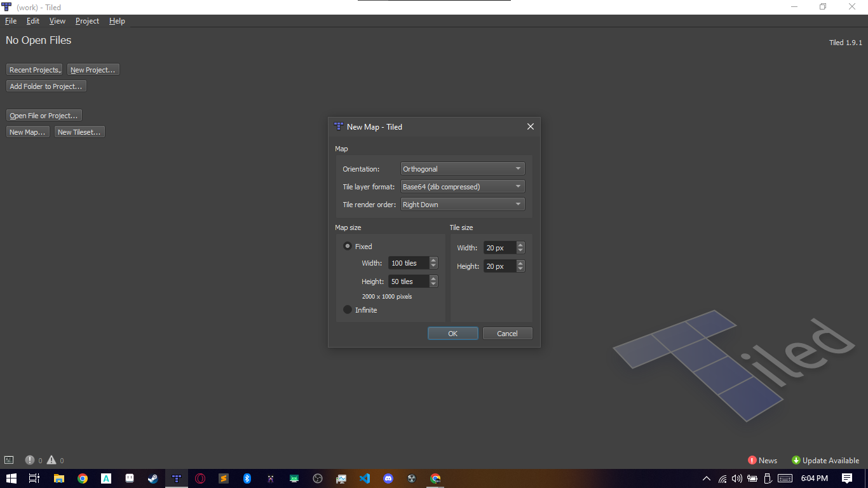This screenshot has width=868, height=488.
Task: Click the Tiled app icon in taskbar
Action: click(177, 478)
